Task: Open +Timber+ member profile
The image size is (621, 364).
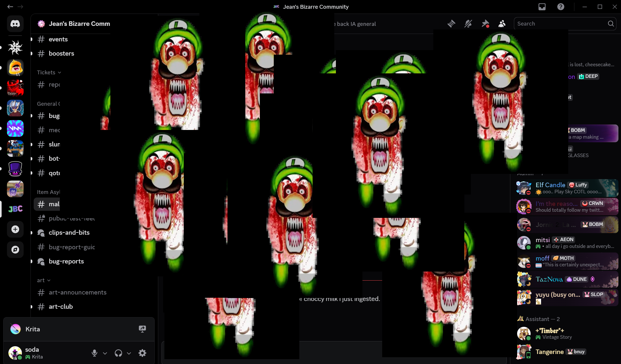Action: point(567,334)
